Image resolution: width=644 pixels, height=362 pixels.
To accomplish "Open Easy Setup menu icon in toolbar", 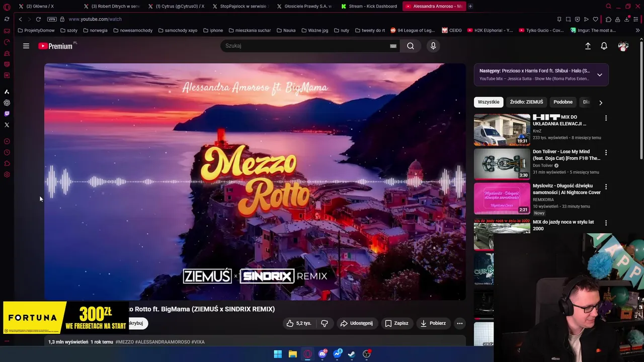I will (636, 19).
